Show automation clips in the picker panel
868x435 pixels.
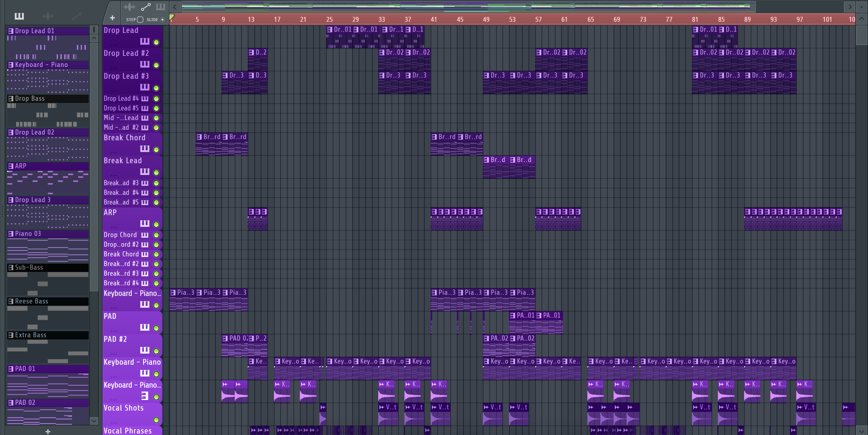click(x=77, y=16)
